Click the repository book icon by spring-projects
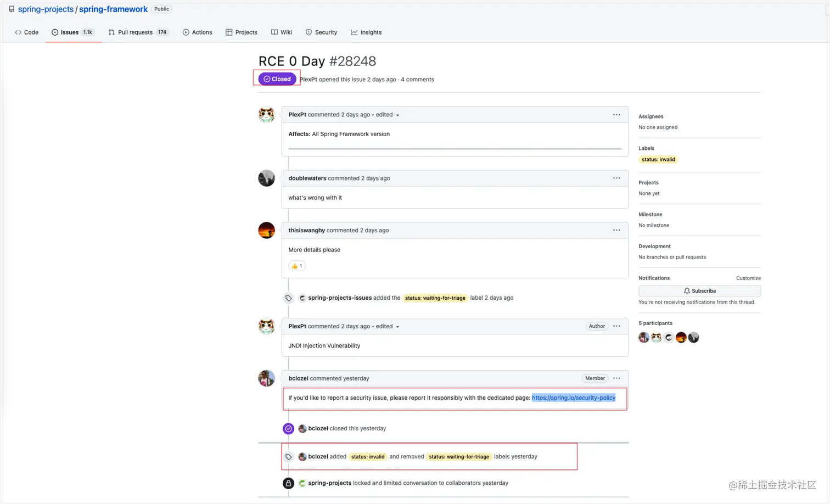This screenshot has height=504, width=830. pos(12,9)
